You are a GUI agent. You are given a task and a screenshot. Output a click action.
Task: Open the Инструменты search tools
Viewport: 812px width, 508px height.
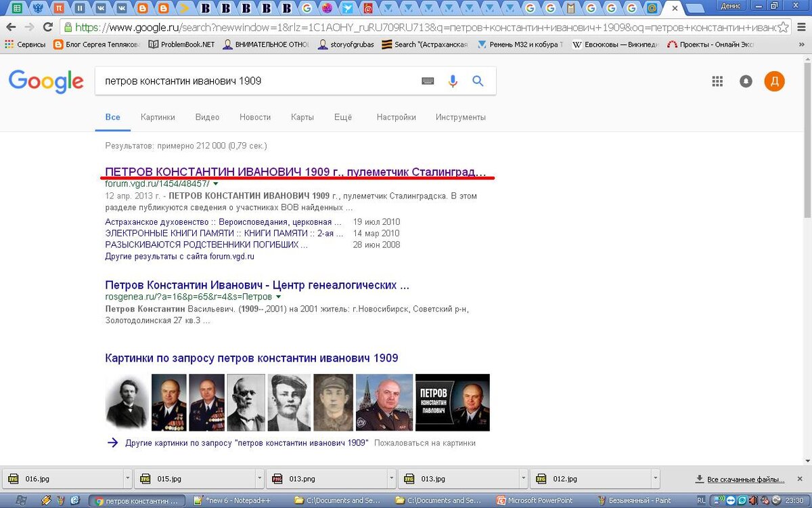click(461, 117)
